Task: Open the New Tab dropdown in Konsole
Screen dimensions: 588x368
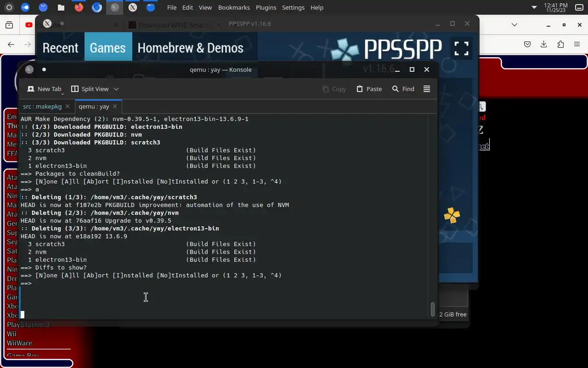Action: coord(62,93)
